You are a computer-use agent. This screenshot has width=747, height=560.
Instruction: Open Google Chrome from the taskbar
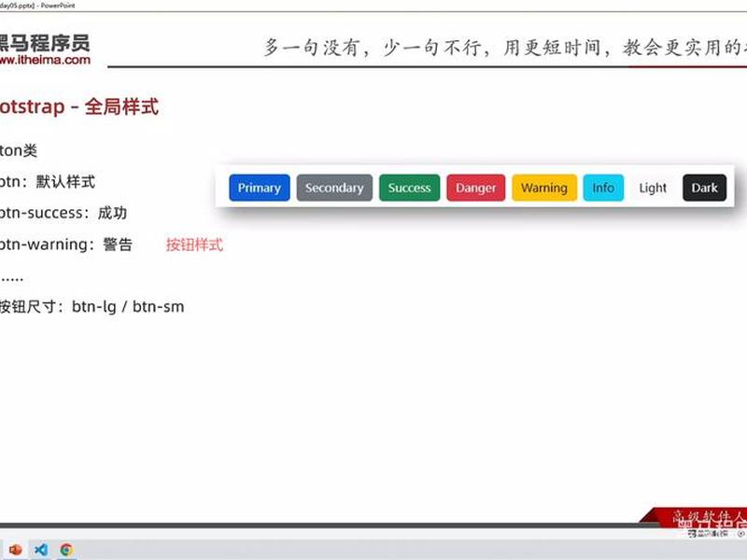[66, 550]
